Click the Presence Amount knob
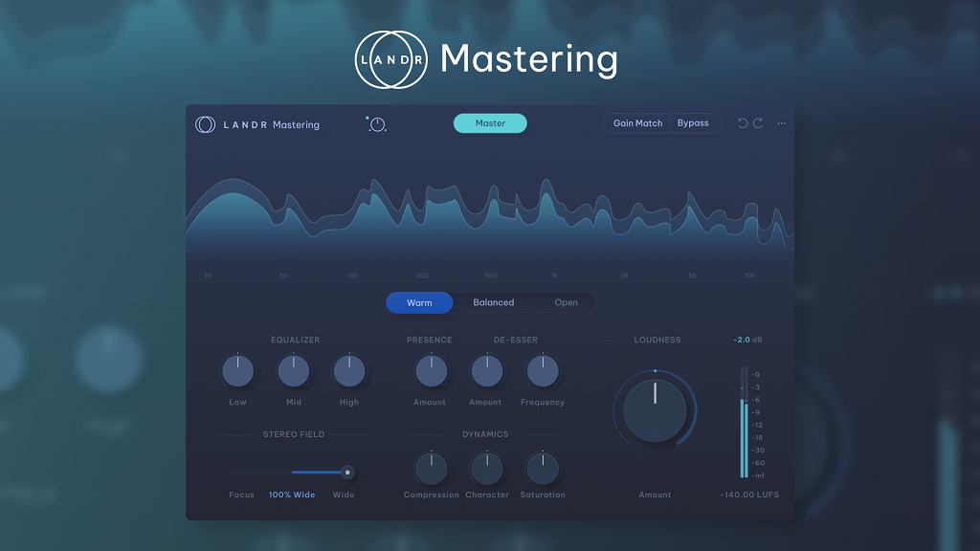This screenshot has height=551, width=980. click(430, 371)
